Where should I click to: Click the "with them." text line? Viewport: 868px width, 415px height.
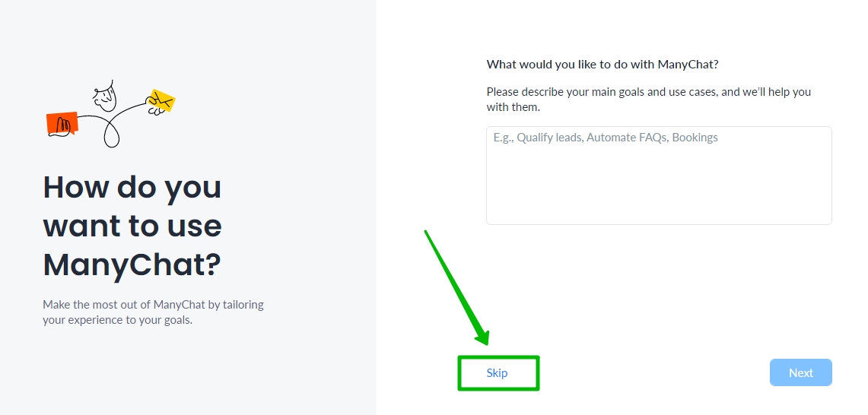click(x=513, y=107)
